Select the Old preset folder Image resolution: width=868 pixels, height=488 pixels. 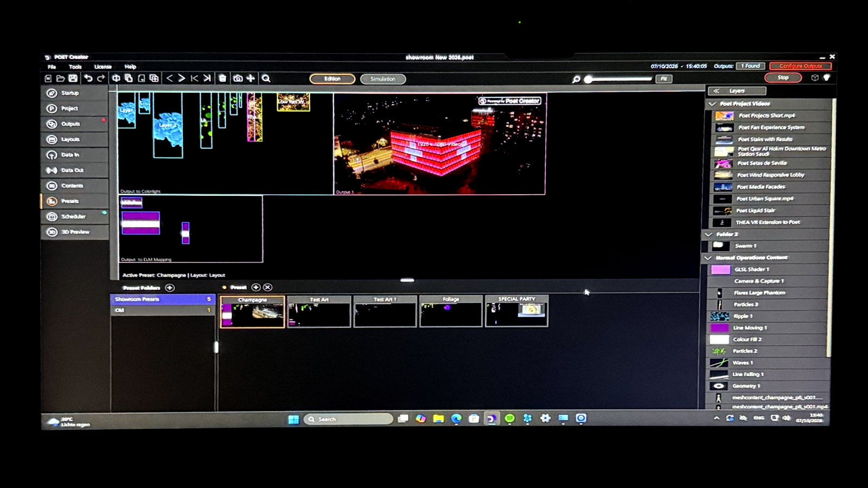(163, 310)
